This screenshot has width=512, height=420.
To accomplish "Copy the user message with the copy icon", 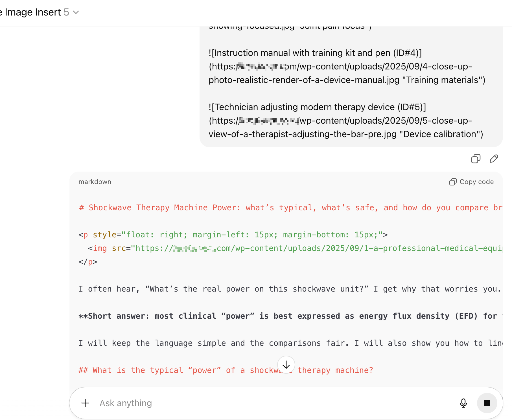I will point(476,159).
